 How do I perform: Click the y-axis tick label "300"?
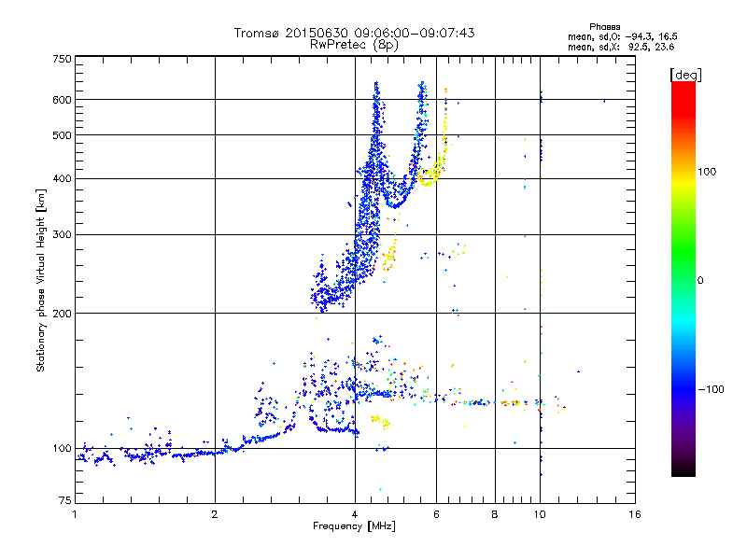tap(63, 235)
